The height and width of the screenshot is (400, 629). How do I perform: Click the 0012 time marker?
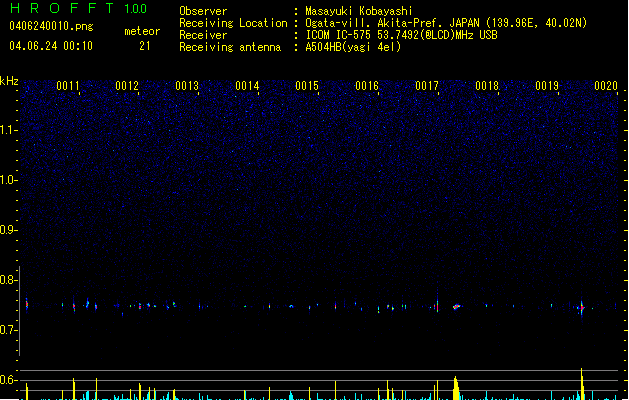[x=127, y=86]
